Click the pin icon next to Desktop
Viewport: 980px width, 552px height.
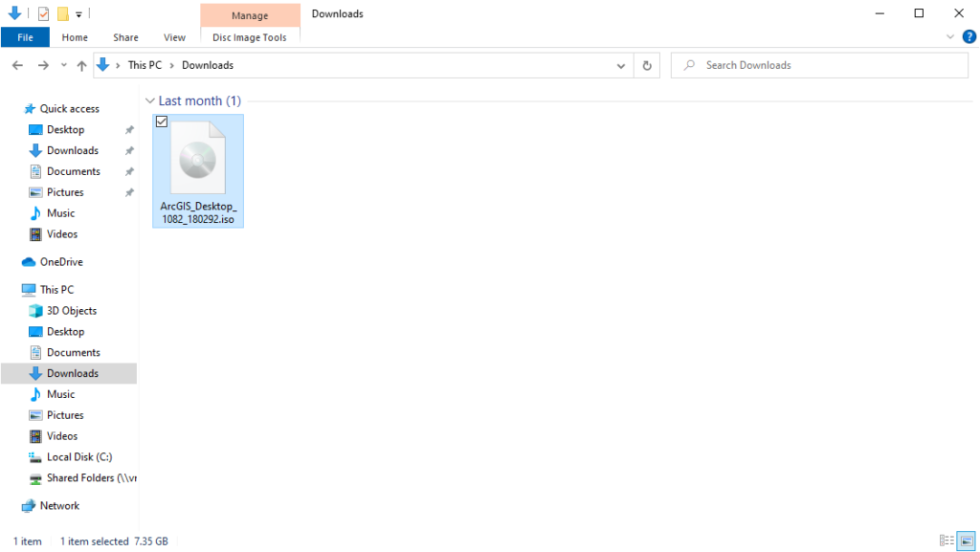coord(129,130)
